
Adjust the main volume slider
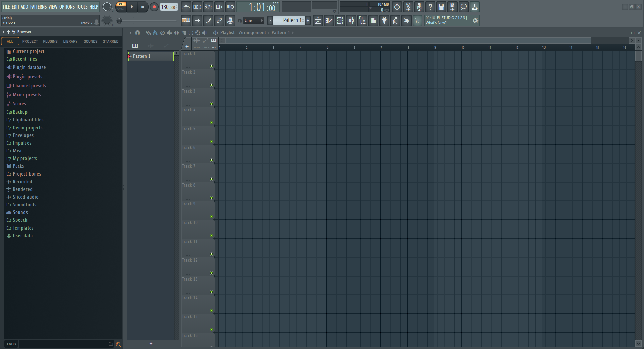coord(148,20)
